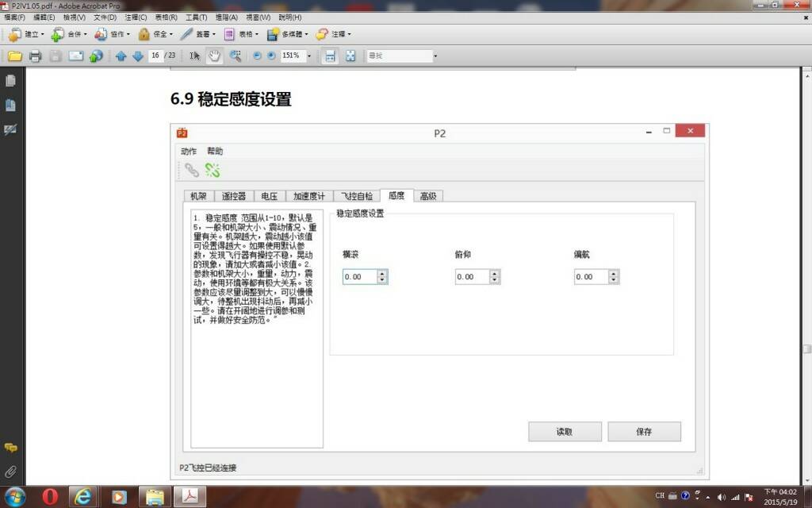This screenshot has height=508, width=812.
Task: Click the 遥控器 tab in P2 window
Action: [x=234, y=196]
